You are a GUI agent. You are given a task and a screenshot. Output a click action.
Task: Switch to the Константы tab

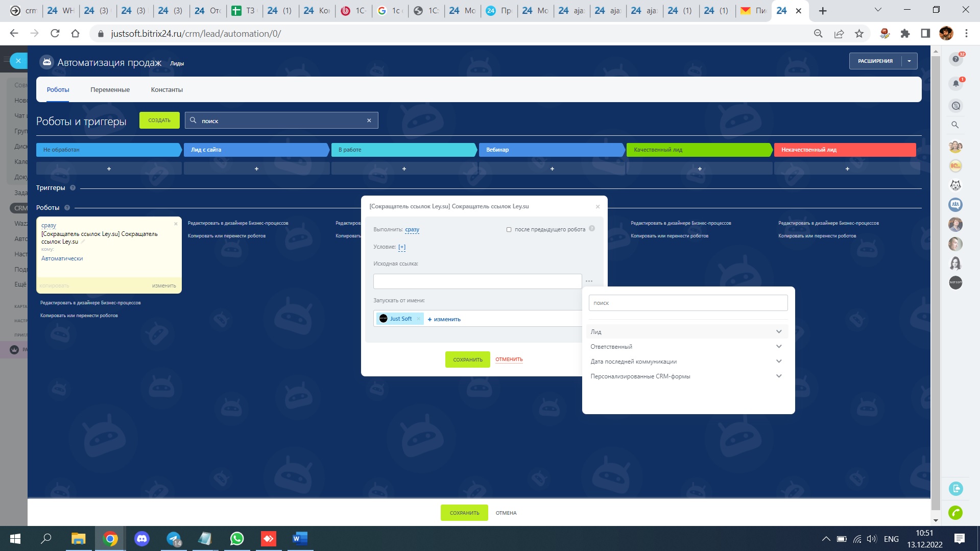click(x=166, y=90)
